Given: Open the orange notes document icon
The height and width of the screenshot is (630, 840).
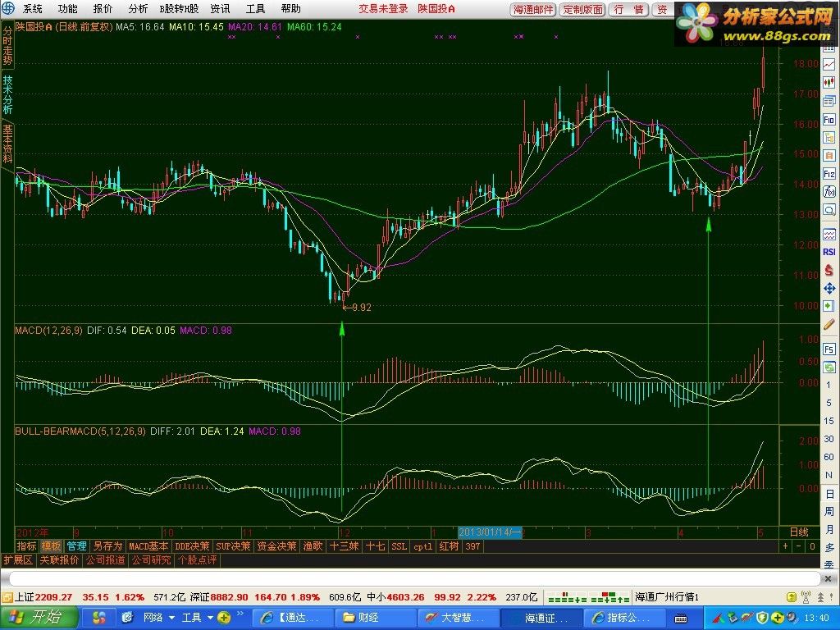Looking at the screenshot, I should (829, 156).
